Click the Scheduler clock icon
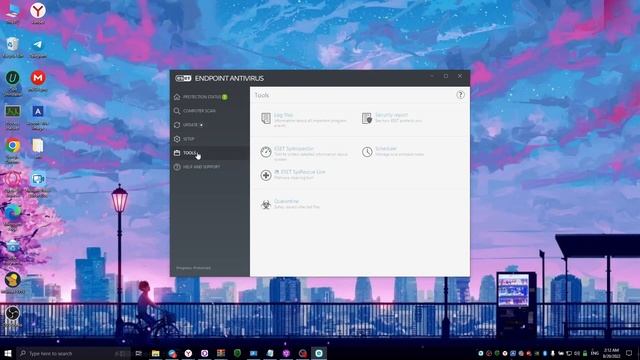This screenshot has height=360, width=640. (367, 152)
